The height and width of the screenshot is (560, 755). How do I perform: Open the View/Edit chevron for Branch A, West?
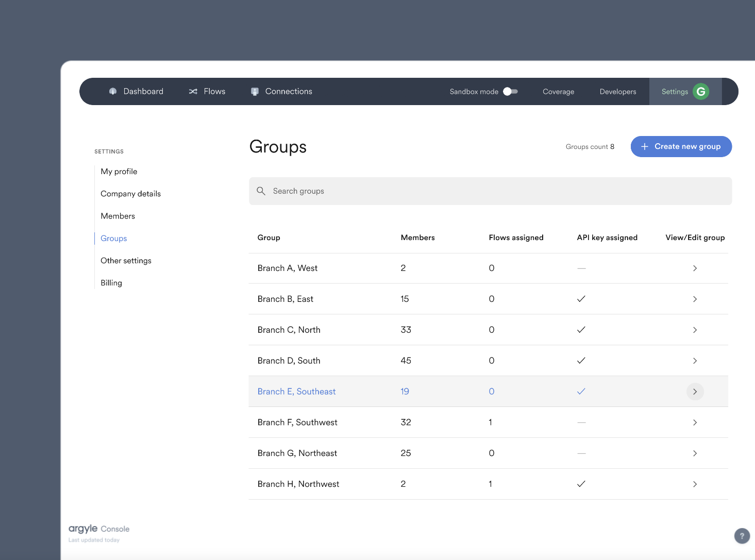pyautogui.click(x=695, y=268)
